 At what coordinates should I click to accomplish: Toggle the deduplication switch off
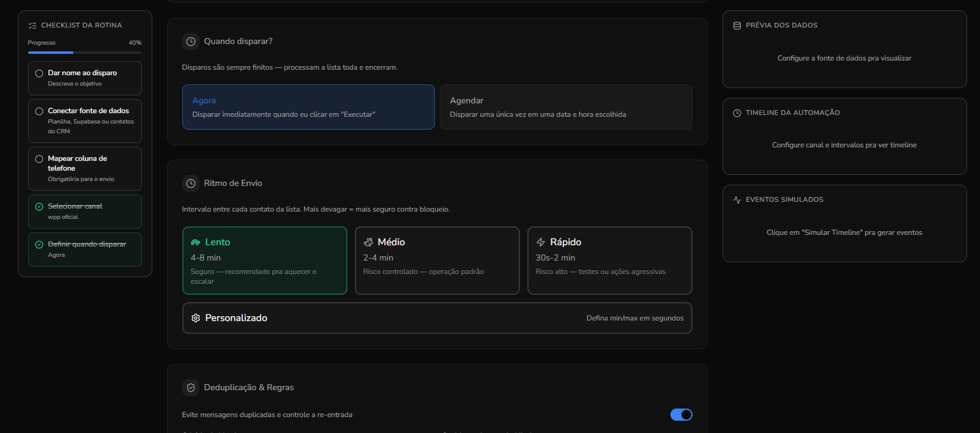681,415
